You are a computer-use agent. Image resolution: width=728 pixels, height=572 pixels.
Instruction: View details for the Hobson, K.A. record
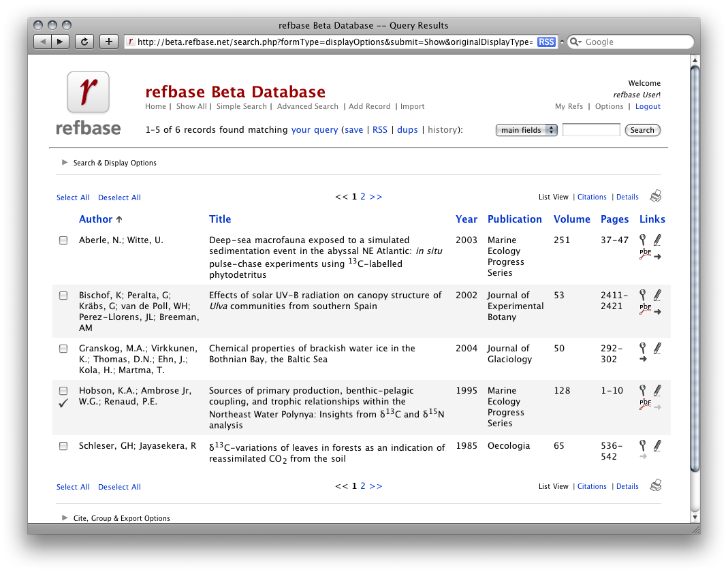pyautogui.click(x=643, y=390)
